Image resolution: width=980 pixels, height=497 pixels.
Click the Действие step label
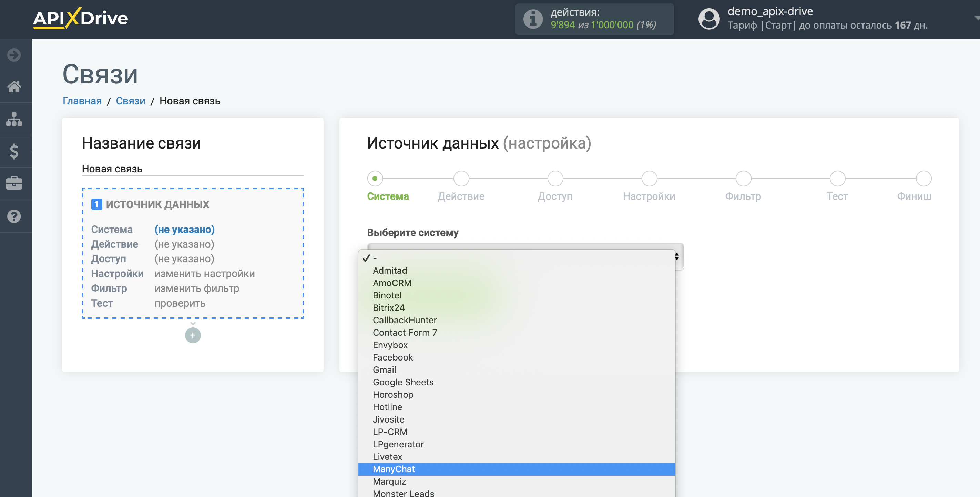tap(461, 196)
